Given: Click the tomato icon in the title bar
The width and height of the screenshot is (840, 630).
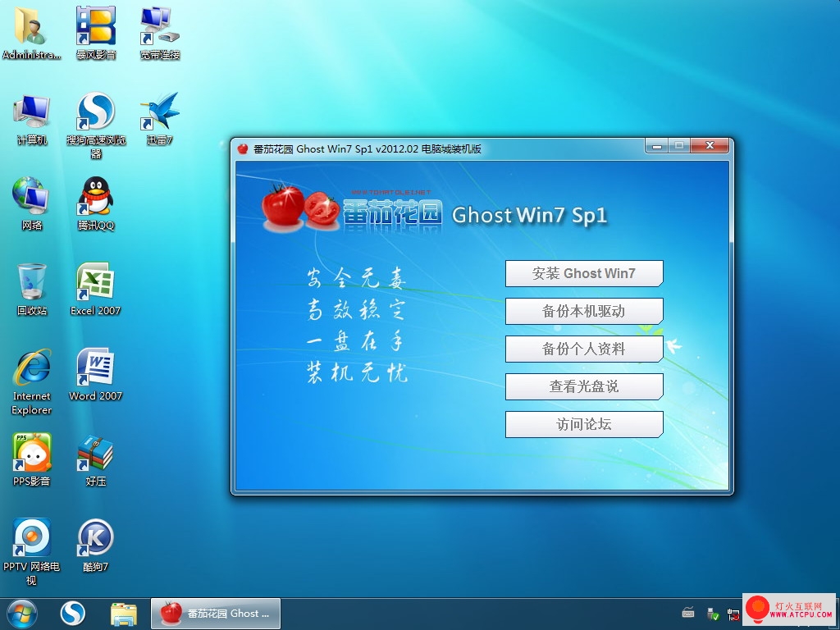Looking at the screenshot, I should point(243,149).
